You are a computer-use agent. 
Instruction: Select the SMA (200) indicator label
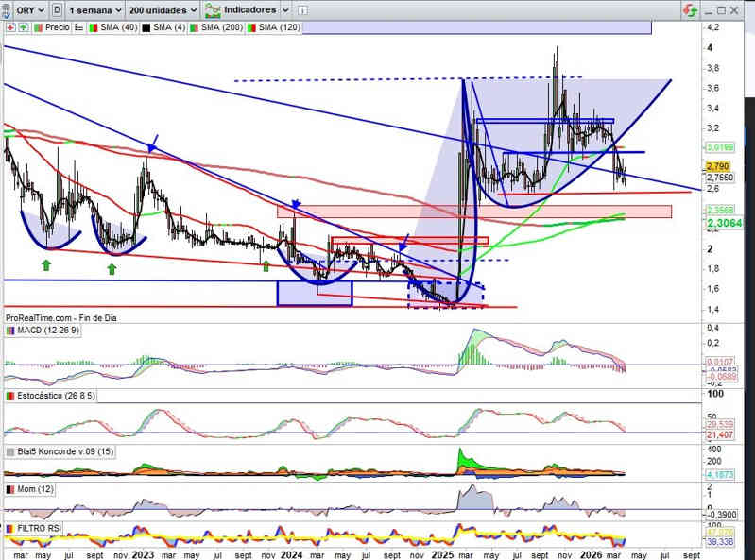pos(219,27)
